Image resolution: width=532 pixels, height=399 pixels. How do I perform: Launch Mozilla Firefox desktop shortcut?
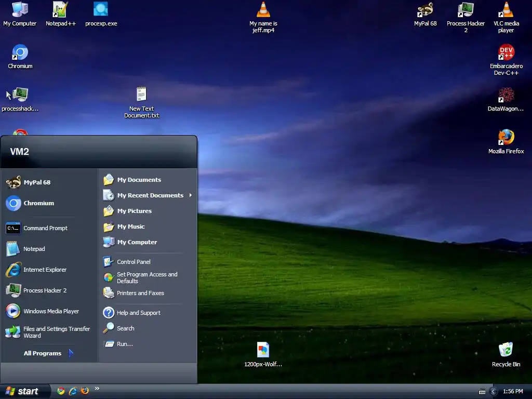[x=506, y=141]
